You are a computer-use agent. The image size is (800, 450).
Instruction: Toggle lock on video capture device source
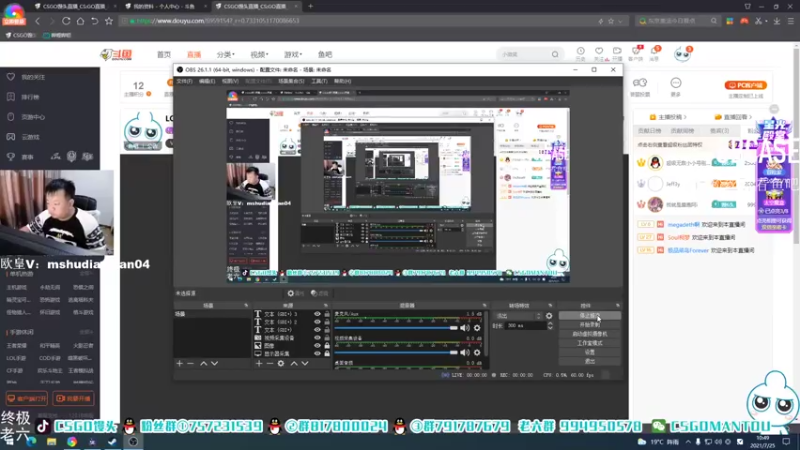pos(327,338)
